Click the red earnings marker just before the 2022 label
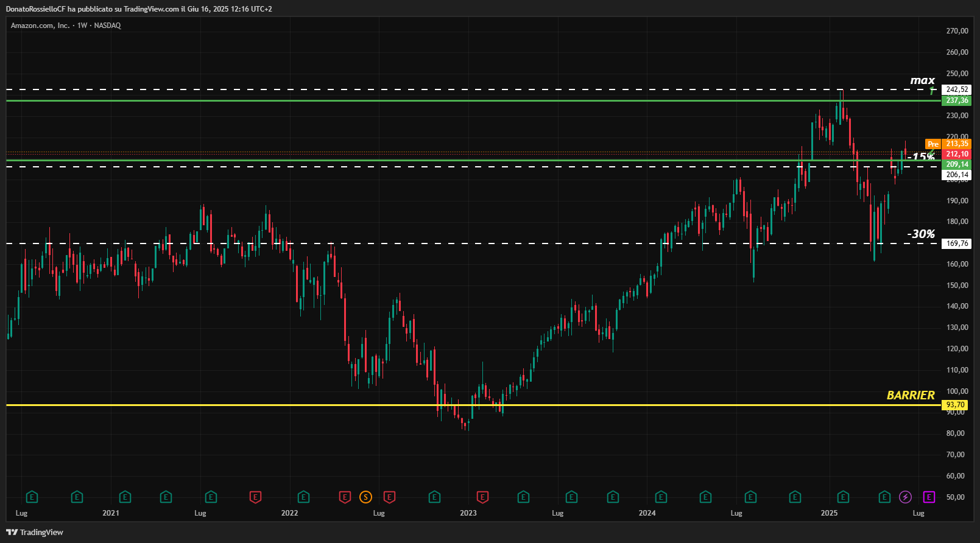Screen dimensions: 980x543 (x=256, y=497)
